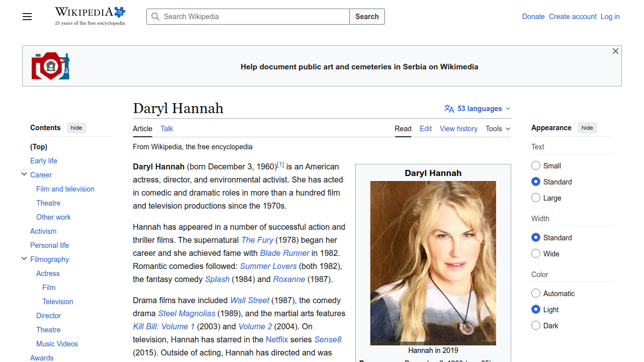The width and height of the screenshot is (644, 362).
Task: Open the hamburger main menu
Action: 27,17
